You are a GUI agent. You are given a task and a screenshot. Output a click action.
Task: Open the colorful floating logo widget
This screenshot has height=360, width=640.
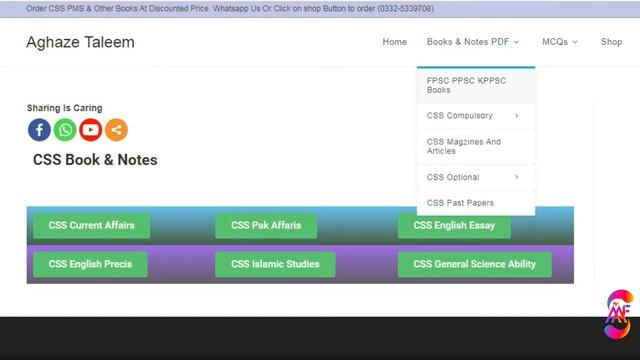coord(619,314)
